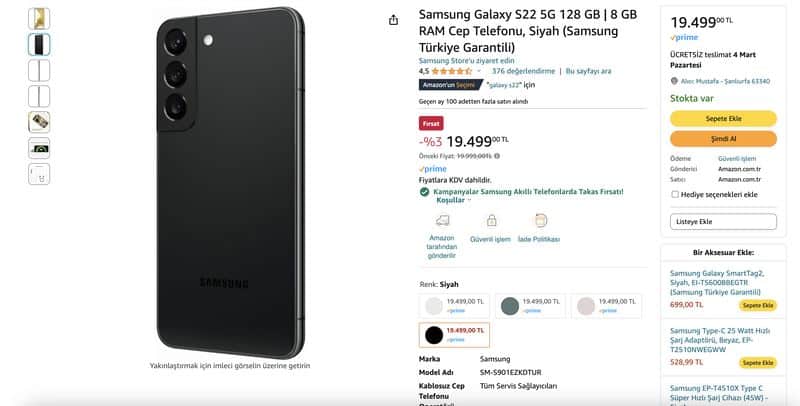Image resolution: width=800 pixels, height=406 pixels.
Task: Select the green color variant swatch
Action: tap(530, 306)
